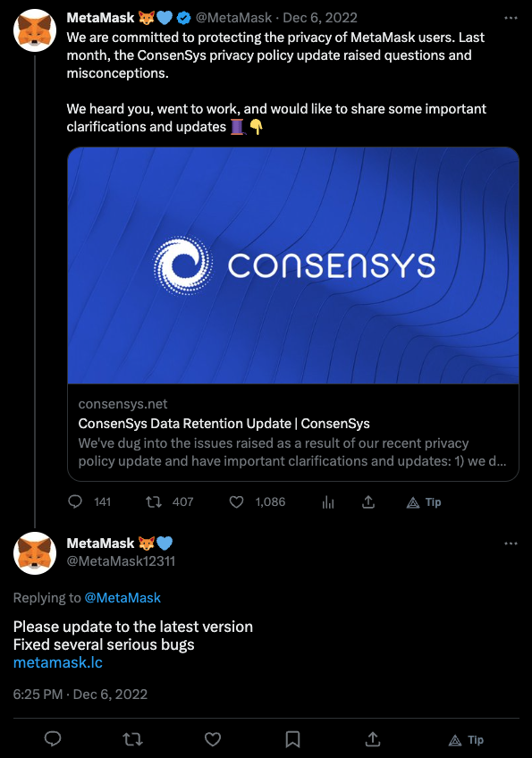532x758 pixels.
Task: Open the @MetaMask12311 profile avatar
Action: click(35, 553)
